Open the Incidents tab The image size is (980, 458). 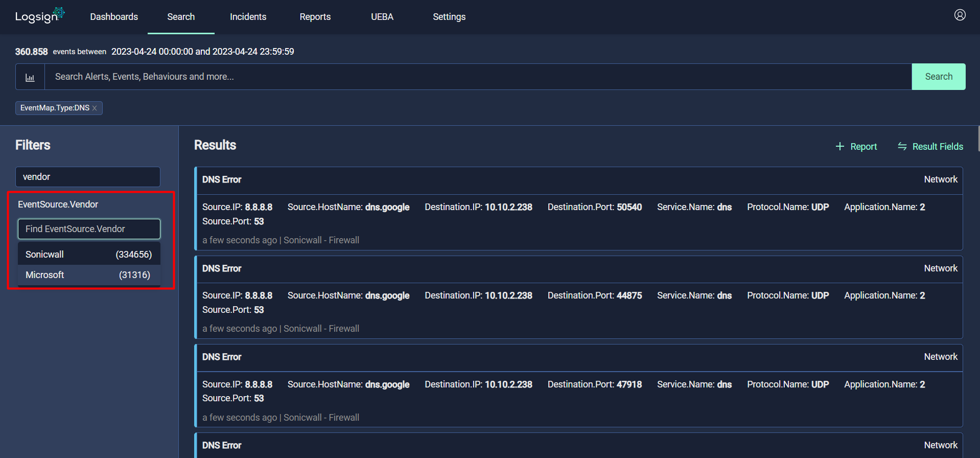pos(248,17)
